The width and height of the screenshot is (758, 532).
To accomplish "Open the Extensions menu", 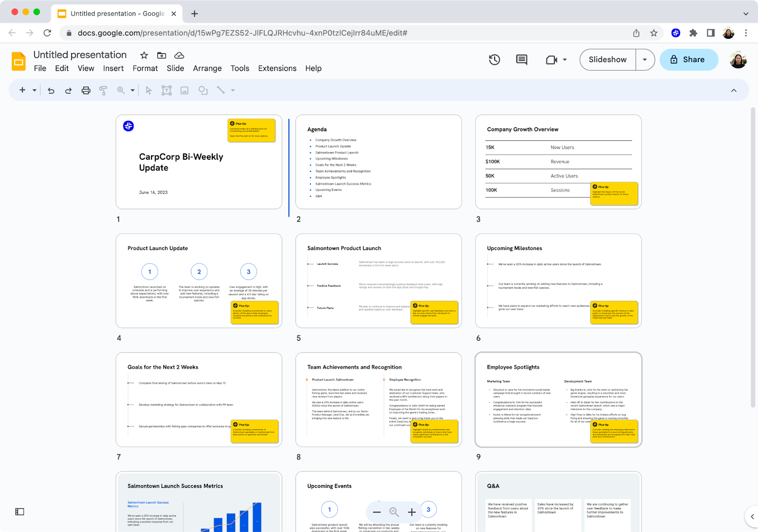I will pyautogui.click(x=277, y=68).
